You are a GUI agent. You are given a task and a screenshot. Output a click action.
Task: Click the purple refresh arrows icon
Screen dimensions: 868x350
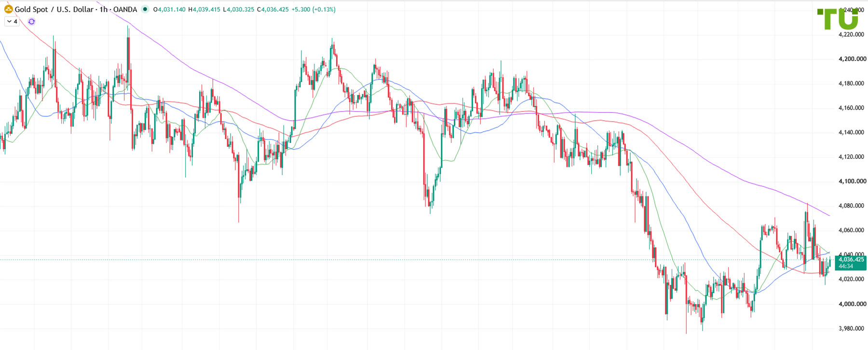point(31,22)
